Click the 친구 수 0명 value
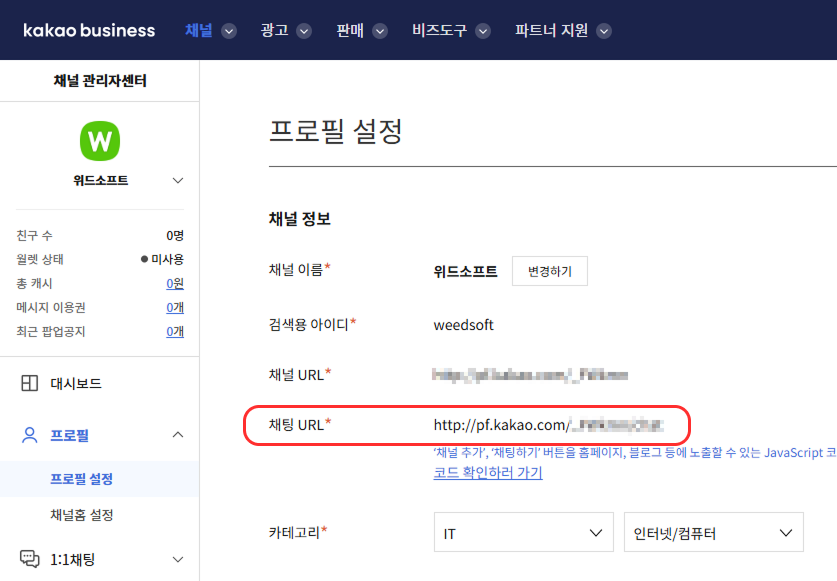 click(175, 235)
